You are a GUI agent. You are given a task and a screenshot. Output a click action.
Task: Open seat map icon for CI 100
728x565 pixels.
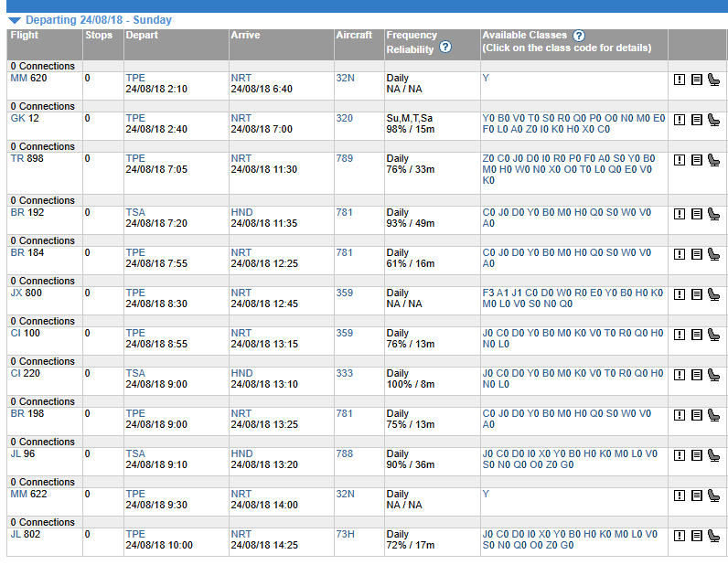[713, 335]
